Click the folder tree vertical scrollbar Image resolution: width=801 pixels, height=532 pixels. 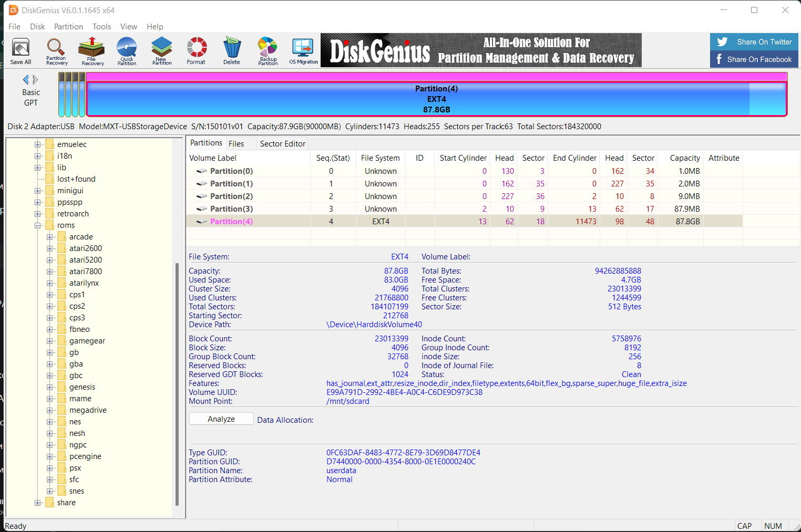pyautogui.click(x=177, y=383)
